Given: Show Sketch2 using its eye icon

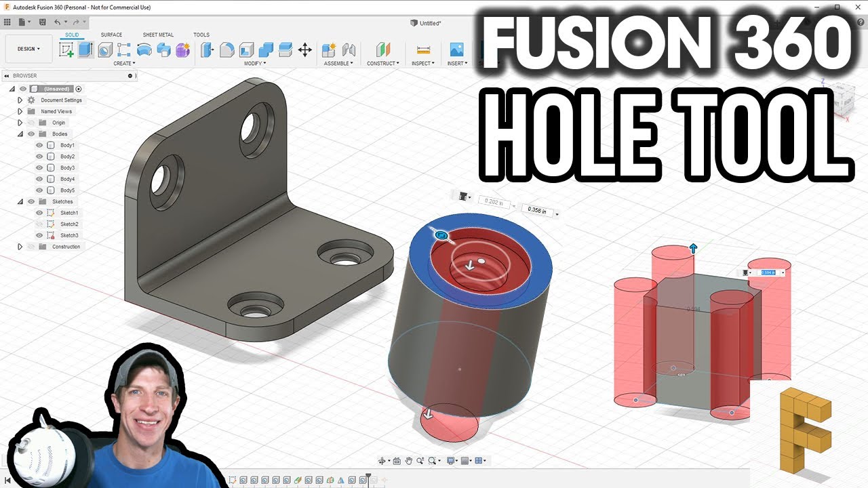Looking at the screenshot, I should [x=39, y=224].
